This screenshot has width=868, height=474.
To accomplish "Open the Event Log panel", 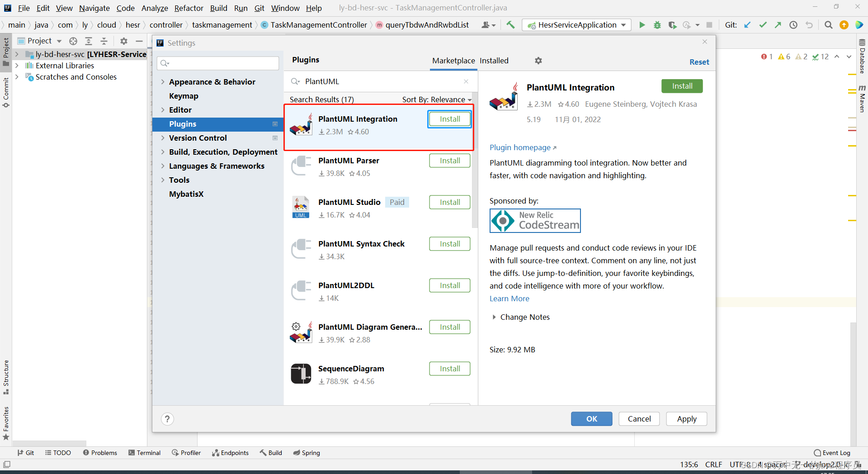I will (832, 453).
